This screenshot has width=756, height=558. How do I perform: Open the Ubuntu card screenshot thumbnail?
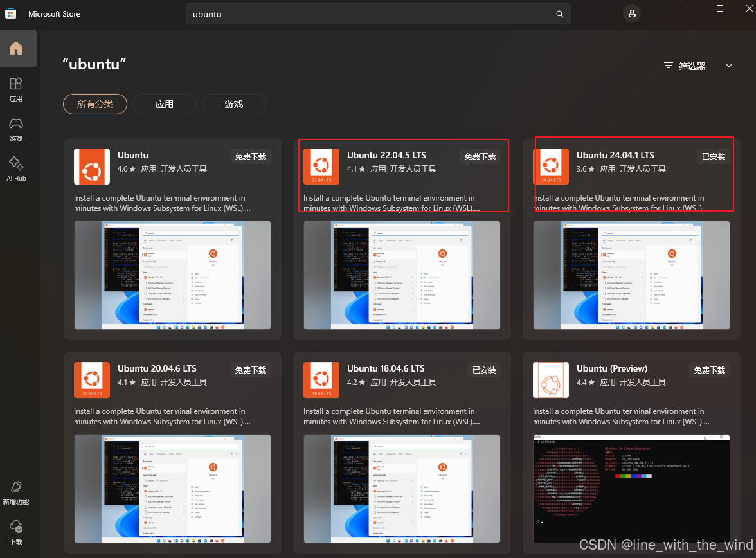172,275
